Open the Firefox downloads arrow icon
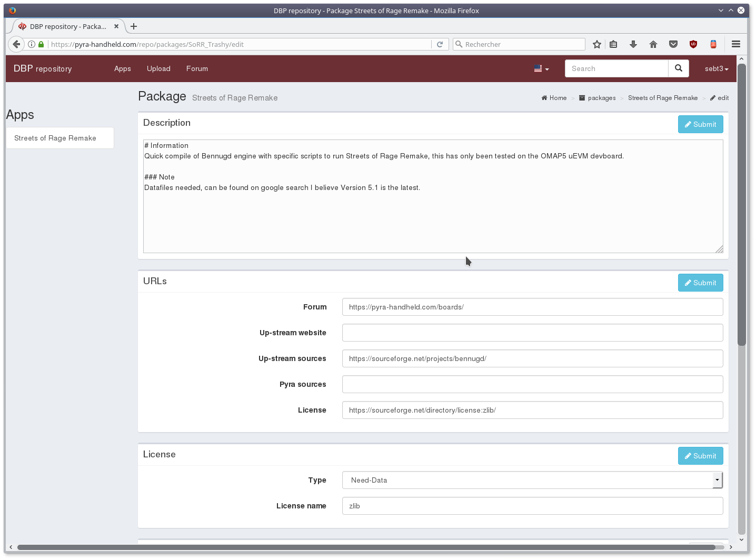The width and height of the screenshot is (756, 560). (x=633, y=44)
